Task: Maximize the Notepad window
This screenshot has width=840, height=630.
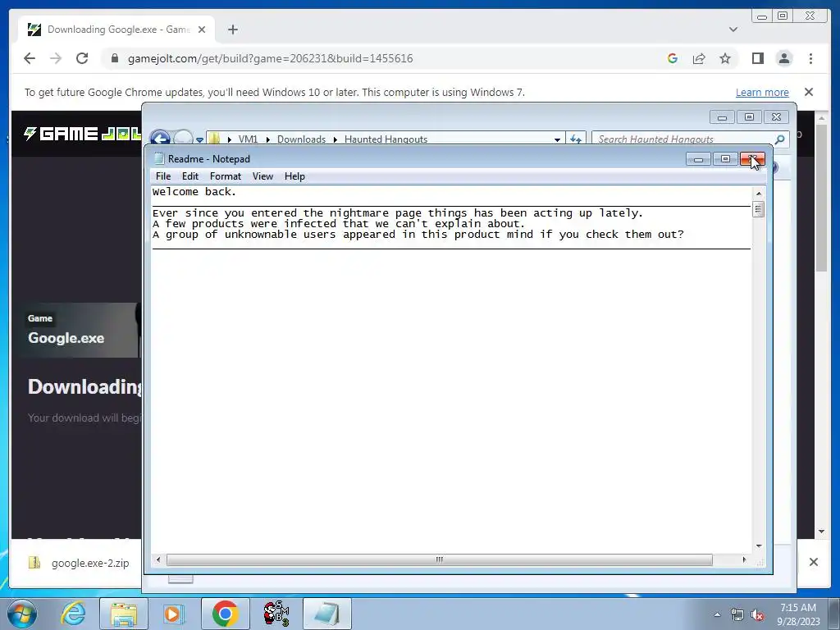Action: [725, 159]
